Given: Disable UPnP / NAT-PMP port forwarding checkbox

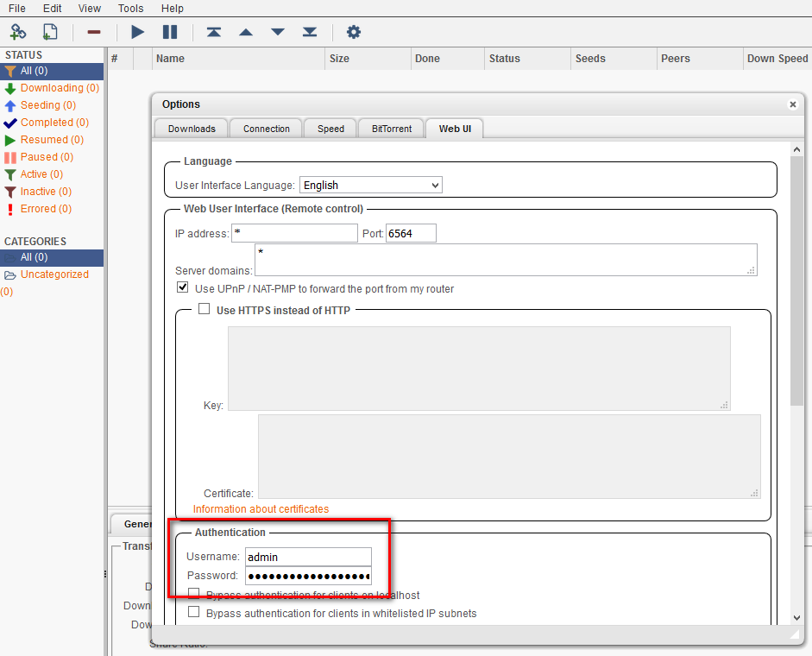Looking at the screenshot, I should (182, 287).
